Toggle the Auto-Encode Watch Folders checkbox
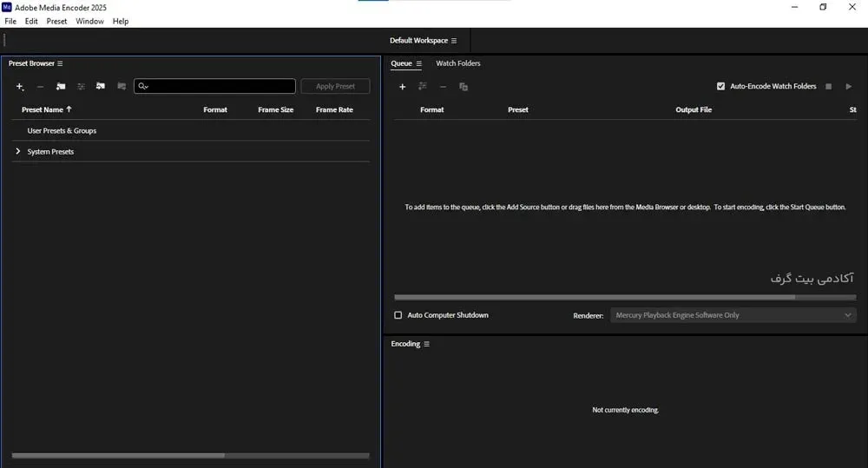The width and height of the screenshot is (868, 468). 720,87
